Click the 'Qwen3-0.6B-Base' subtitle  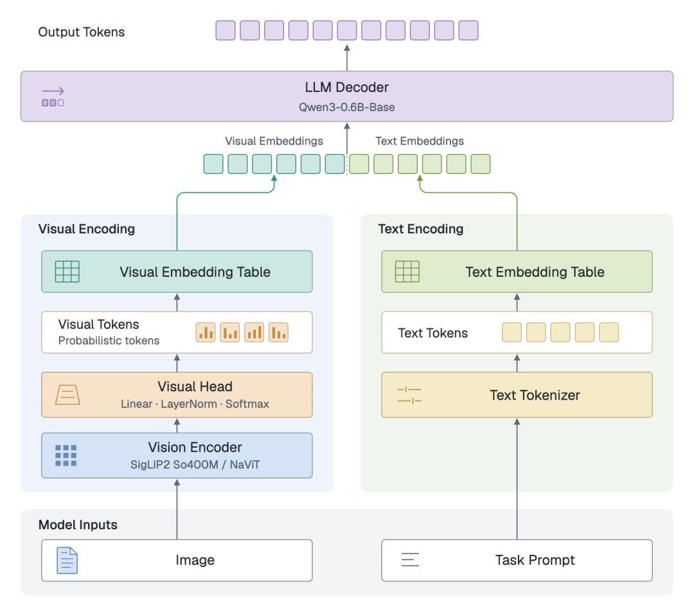[x=346, y=107]
